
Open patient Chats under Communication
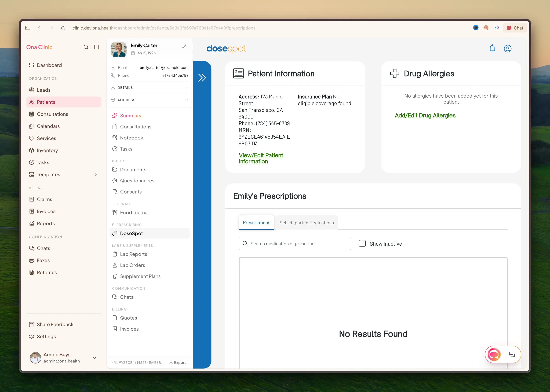(149, 297)
